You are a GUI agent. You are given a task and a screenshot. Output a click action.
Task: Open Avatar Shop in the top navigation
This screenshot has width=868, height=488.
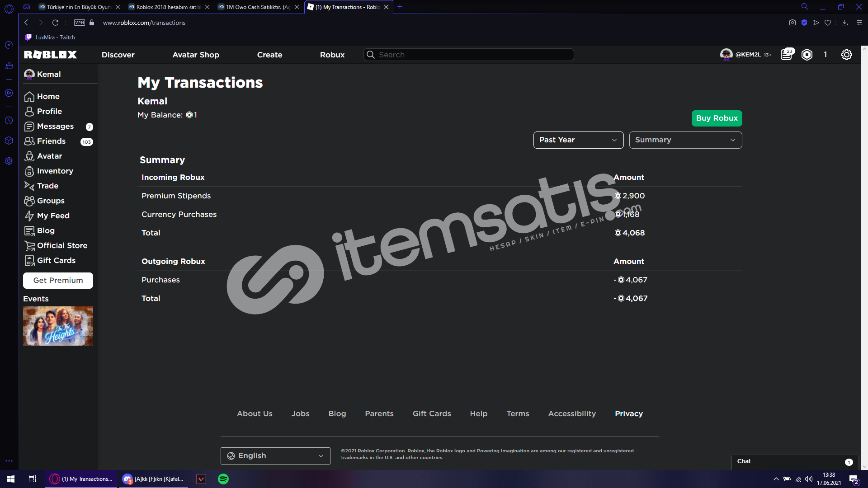point(196,55)
